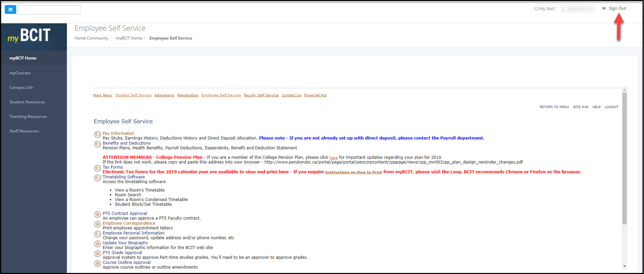Select Student Block/Set Timetable
This screenshot has height=274, width=644.
tap(143, 204)
